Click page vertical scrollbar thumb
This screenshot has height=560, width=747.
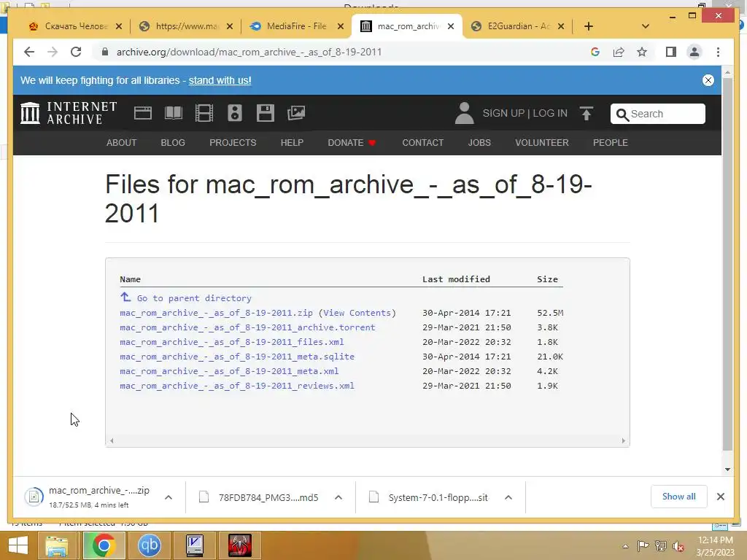pos(727,263)
